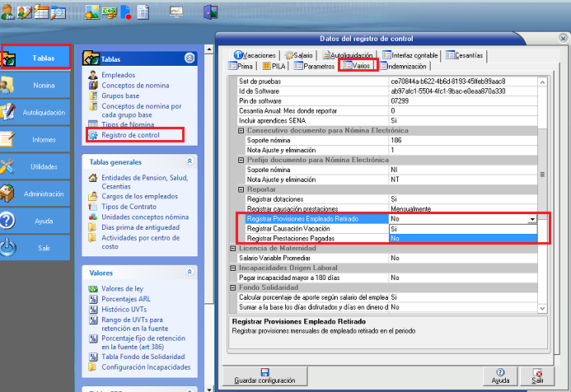The image size is (571, 392).
Task: Click the property grid vertical scrollbar down arrow
Action: (541, 306)
